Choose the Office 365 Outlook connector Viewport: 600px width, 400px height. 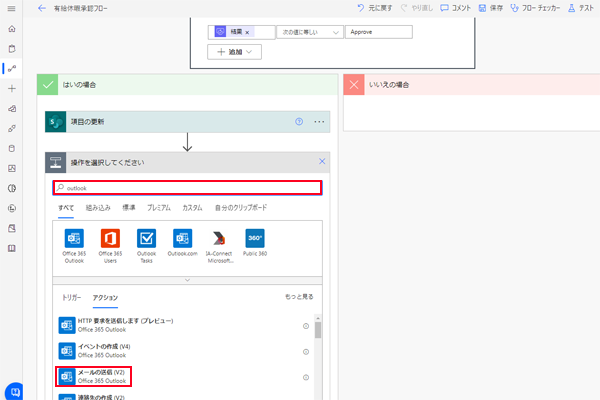74,246
